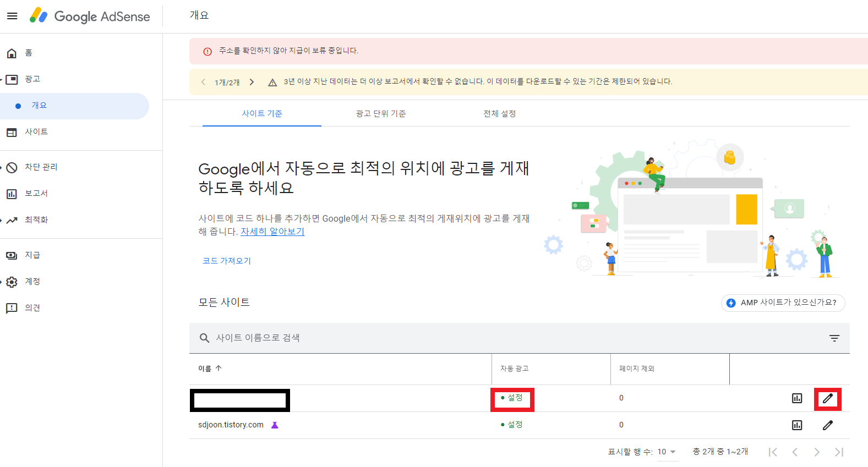868x467 pixels.
Task: Click the 의견 feedback icon
Action: click(x=12, y=308)
